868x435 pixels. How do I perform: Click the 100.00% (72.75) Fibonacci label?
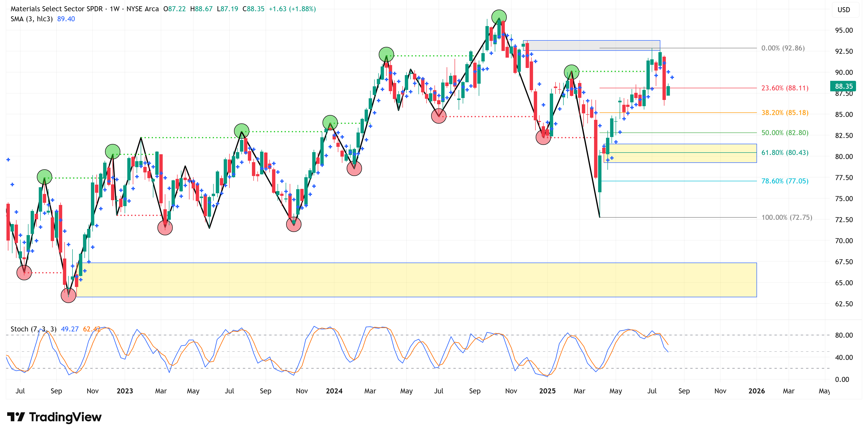pyautogui.click(x=786, y=217)
